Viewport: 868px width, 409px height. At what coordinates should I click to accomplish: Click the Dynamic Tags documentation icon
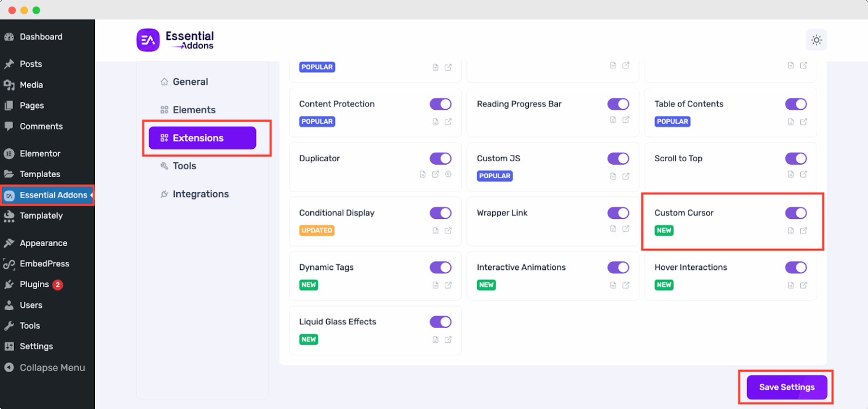pos(435,285)
